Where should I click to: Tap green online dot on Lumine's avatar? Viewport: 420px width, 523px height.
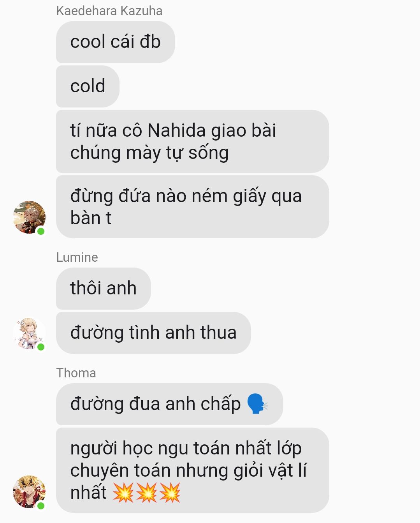pyautogui.click(x=41, y=347)
